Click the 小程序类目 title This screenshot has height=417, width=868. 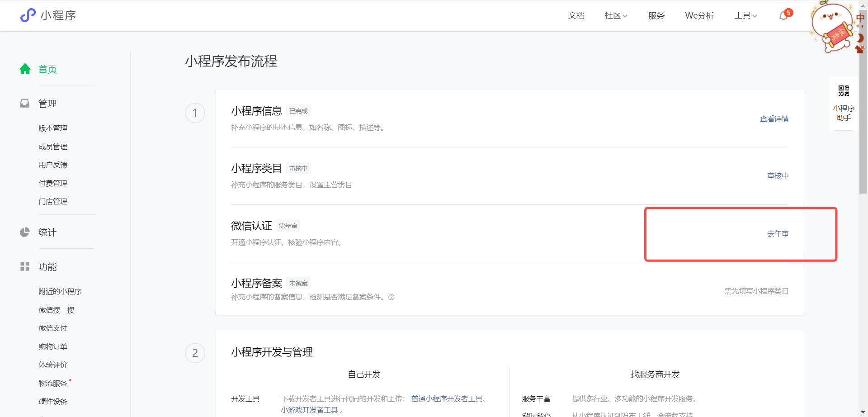257,169
